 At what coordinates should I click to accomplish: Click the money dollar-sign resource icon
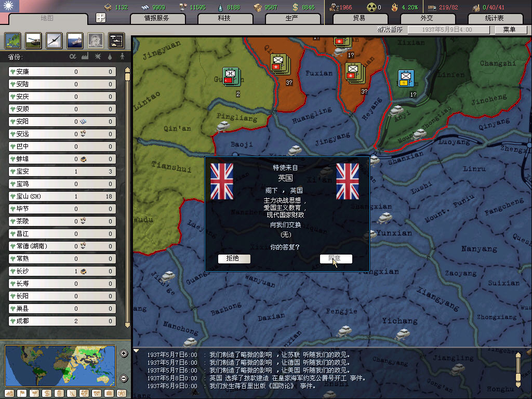click(296, 7)
